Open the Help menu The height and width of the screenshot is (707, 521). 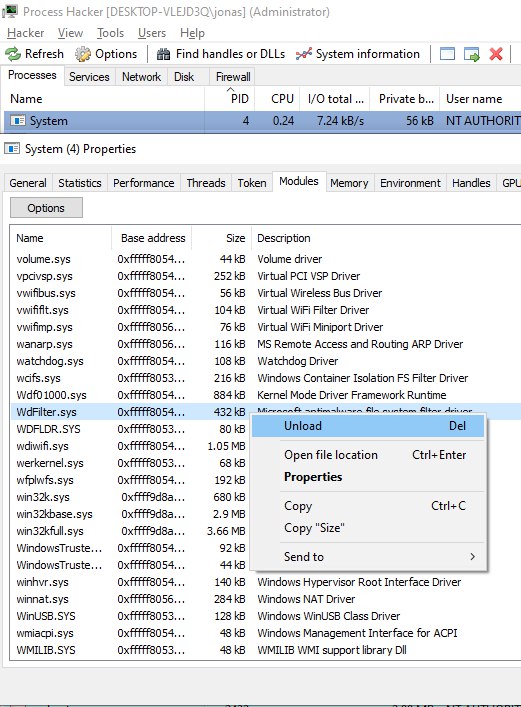(192, 33)
